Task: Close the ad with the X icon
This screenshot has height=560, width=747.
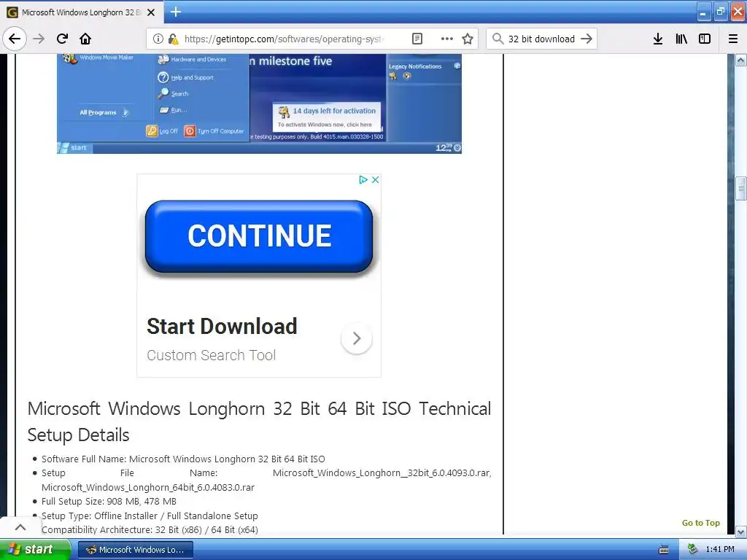Action: (x=376, y=179)
